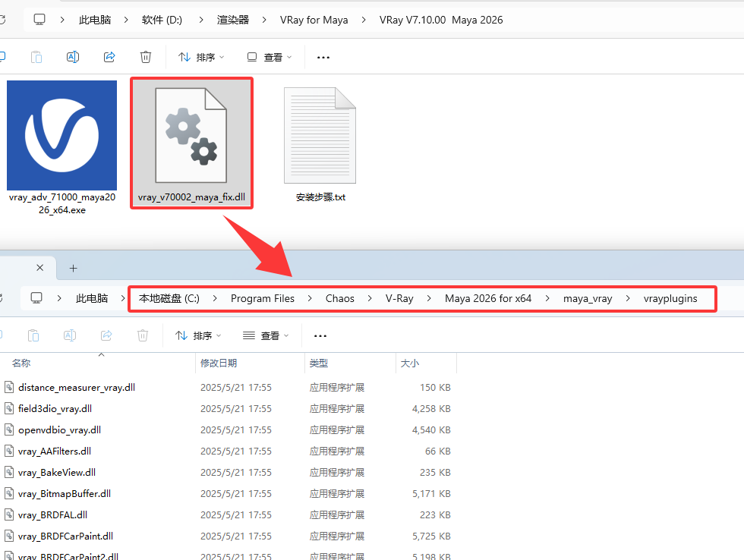744x560 pixels.
Task: Select the file name 安装步骤.txt
Action: click(x=320, y=197)
